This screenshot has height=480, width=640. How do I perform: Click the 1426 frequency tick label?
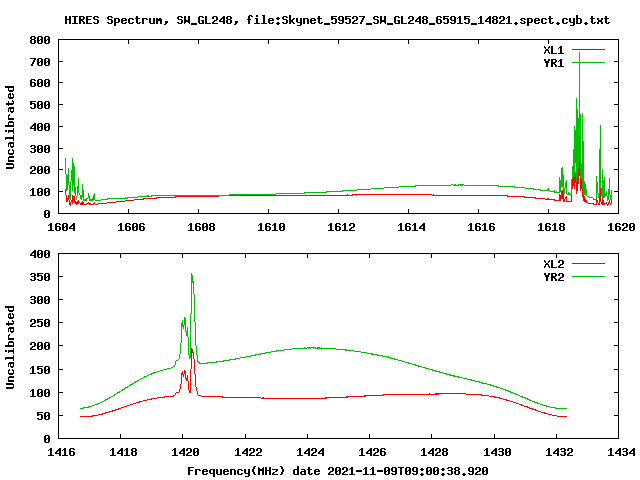coord(372,452)
